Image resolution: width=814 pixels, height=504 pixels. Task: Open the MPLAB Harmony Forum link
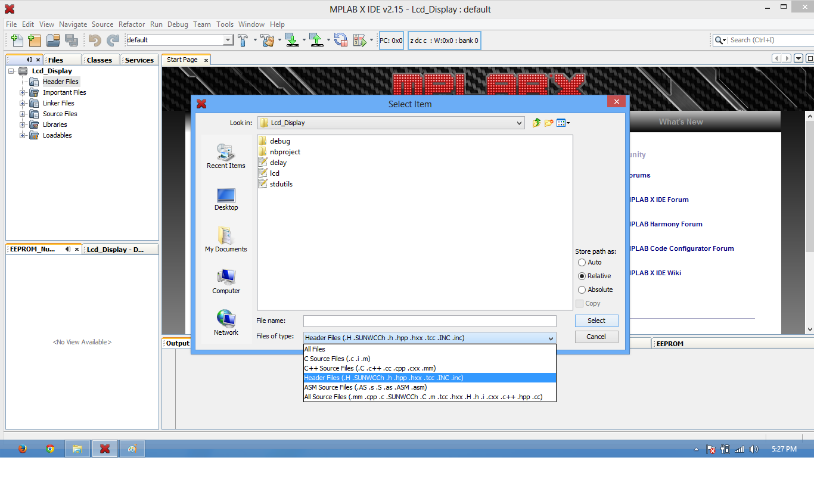665,224
